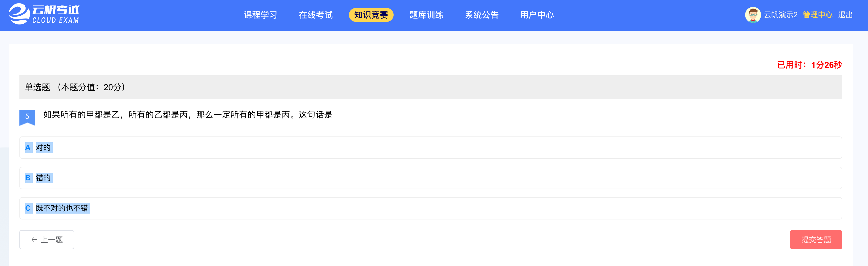Screen dimensions: 868x266
Task: Open the 管理中心 link
Action: 818,15
